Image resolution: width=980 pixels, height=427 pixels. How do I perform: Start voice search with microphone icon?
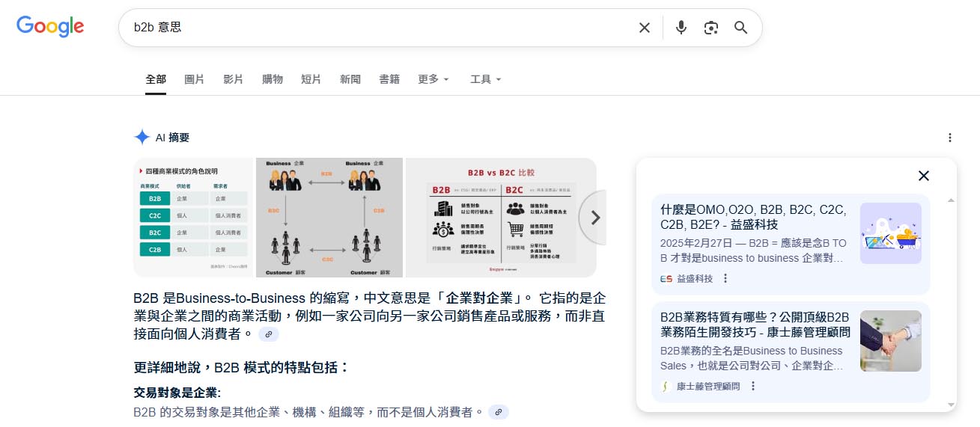click(681, 28)
